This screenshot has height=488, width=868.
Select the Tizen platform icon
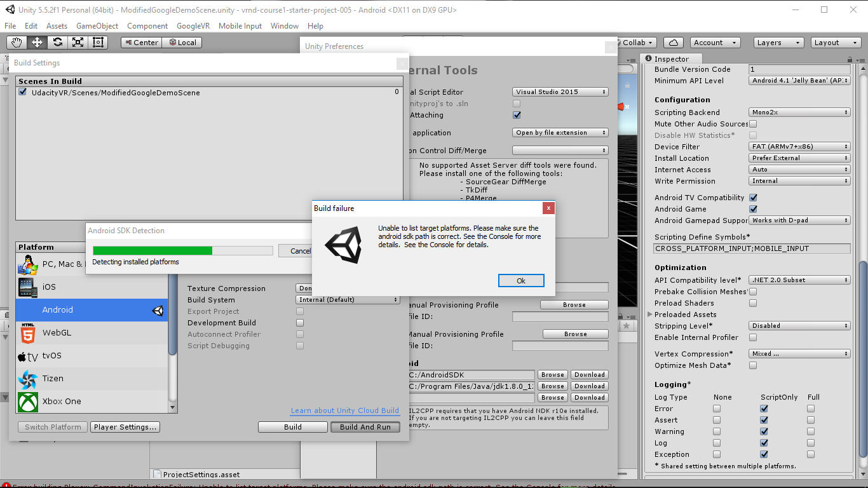(28, 379)
